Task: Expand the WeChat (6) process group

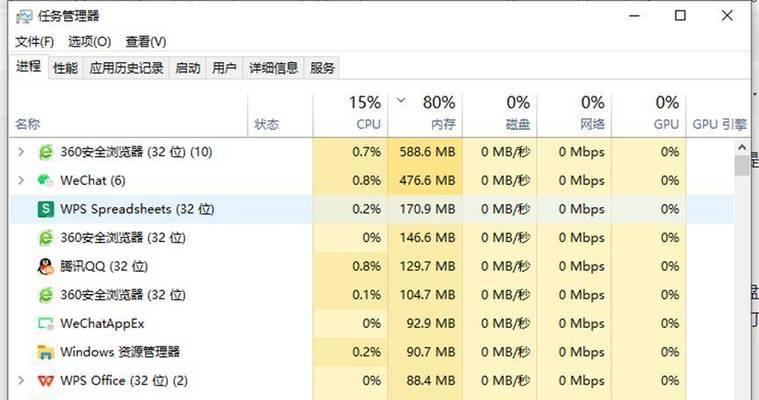Action: (x=21, y=181)
